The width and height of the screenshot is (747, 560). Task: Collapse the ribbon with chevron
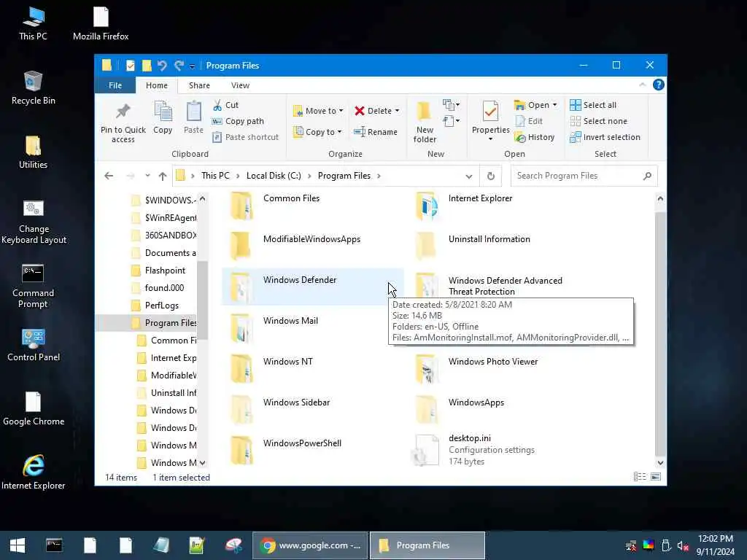point(642,85)
